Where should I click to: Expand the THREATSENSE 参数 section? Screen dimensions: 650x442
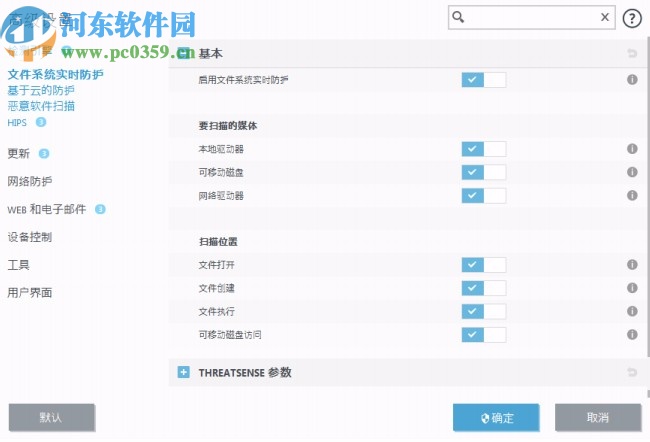click(184, 372)
